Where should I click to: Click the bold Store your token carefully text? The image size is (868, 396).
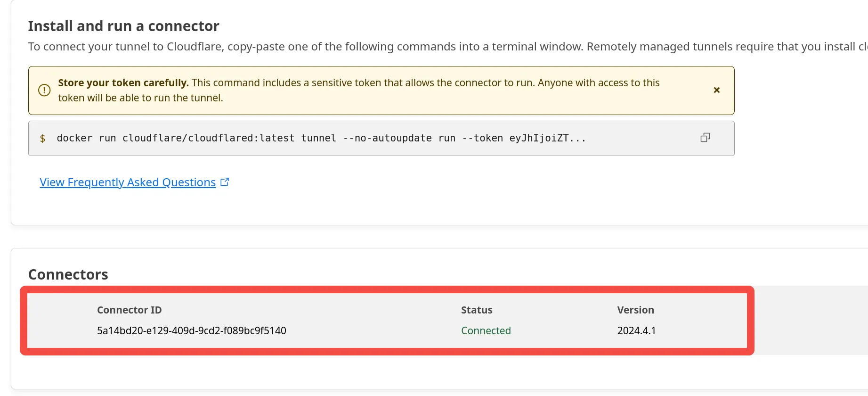(123, 83)
